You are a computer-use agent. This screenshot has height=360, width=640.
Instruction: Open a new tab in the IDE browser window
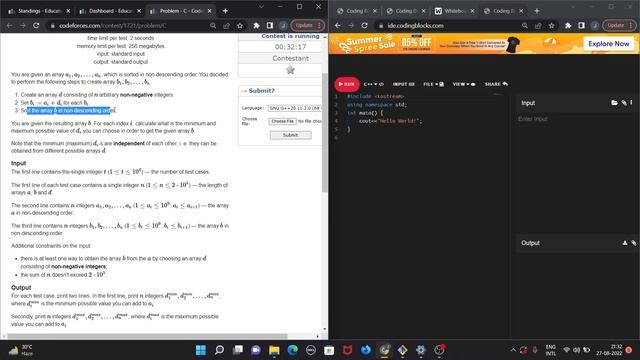(x=537, y=11)
